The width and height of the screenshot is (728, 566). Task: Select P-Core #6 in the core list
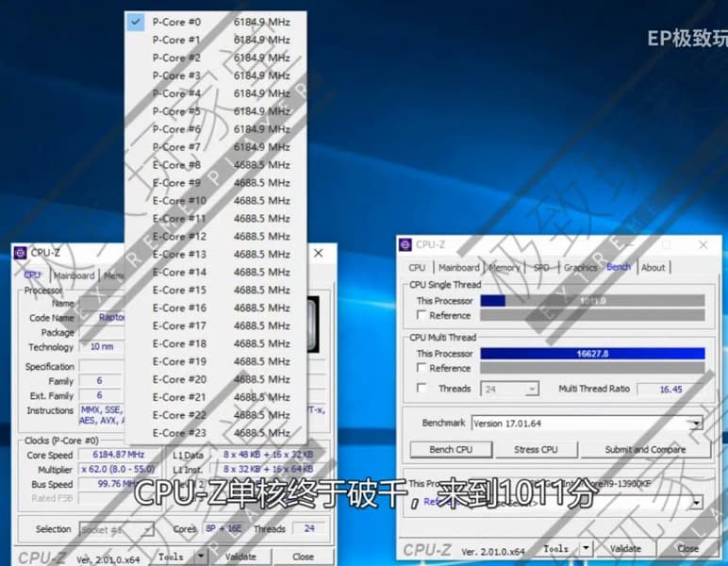(x=215, y=129)
